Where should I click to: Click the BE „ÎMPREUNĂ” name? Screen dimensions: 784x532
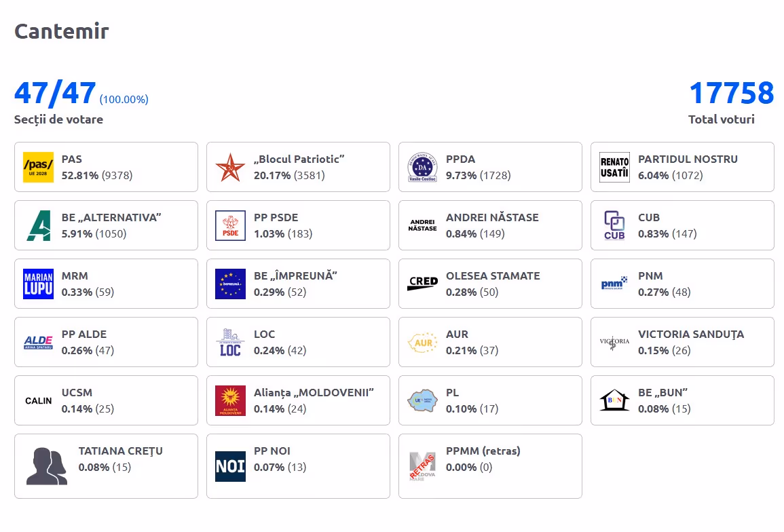pos(295,276)
